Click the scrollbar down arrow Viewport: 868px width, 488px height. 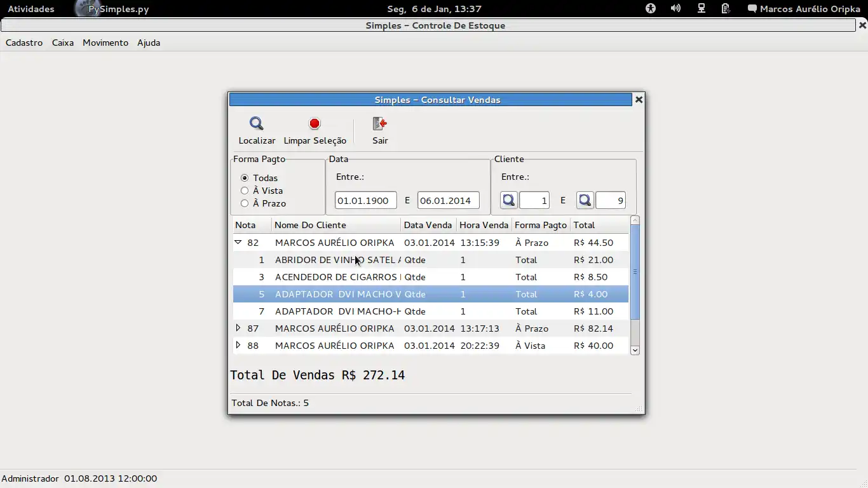635,350
